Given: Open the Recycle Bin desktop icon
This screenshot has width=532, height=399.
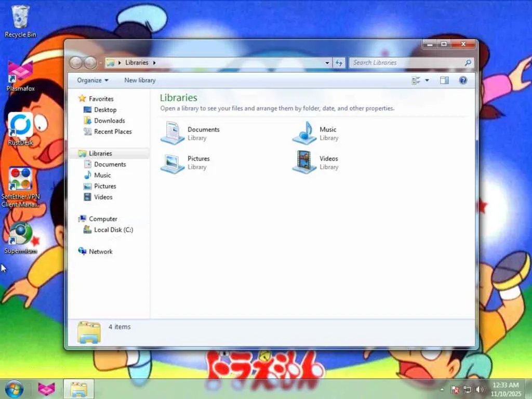Looking at the screenshot, I should pos(20,21).
